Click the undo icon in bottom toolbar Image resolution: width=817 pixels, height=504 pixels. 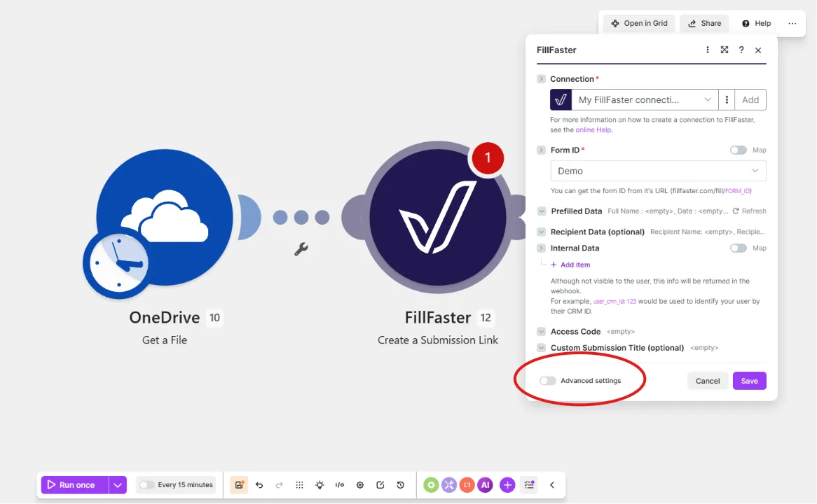259,484
